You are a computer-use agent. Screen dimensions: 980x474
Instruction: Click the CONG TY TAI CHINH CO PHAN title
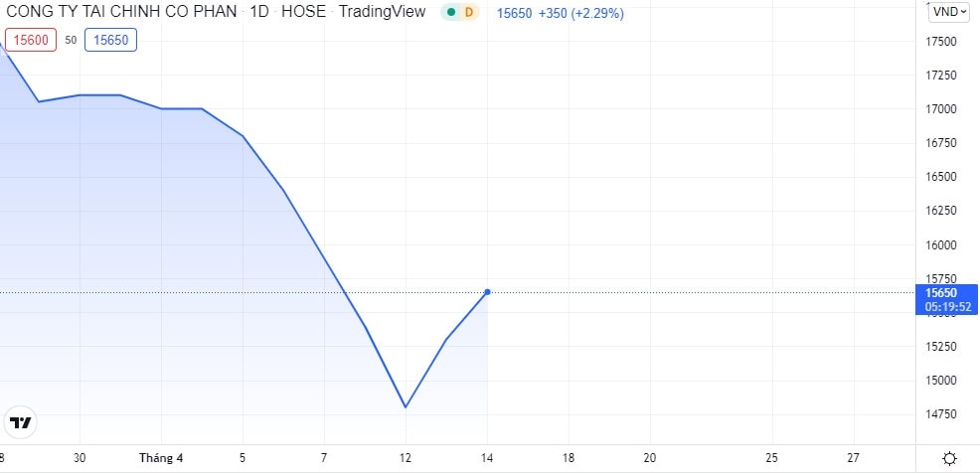click(121, 12)
